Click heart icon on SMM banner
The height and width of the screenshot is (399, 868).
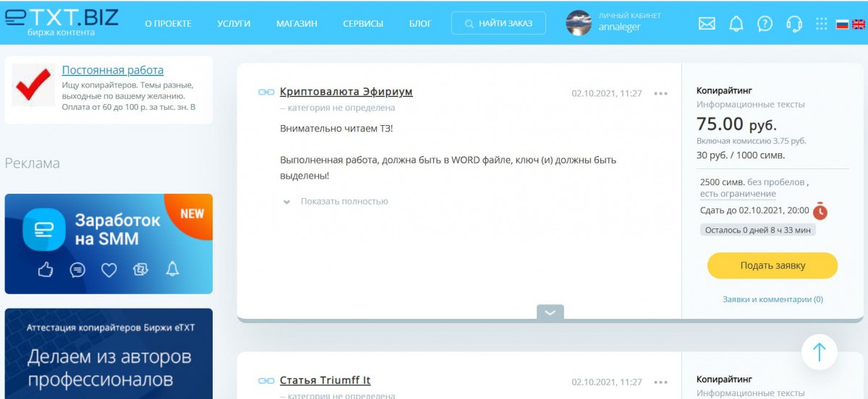(x=109, y=270)
